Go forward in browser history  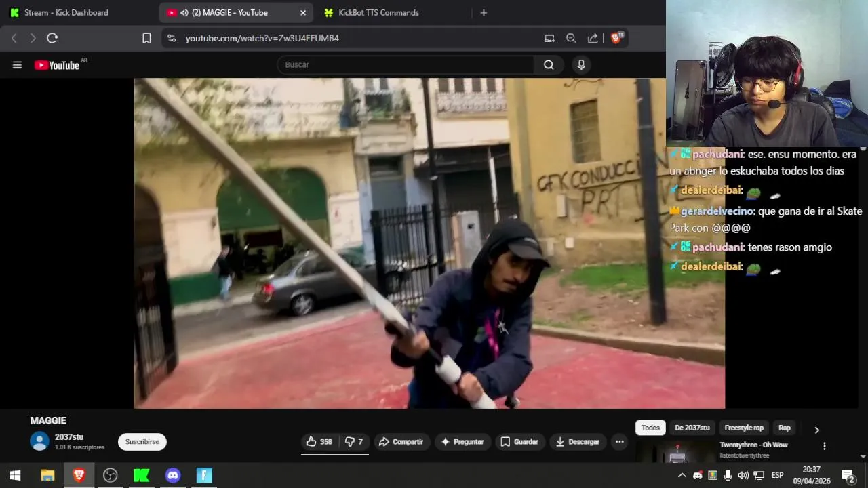point(33,38)
